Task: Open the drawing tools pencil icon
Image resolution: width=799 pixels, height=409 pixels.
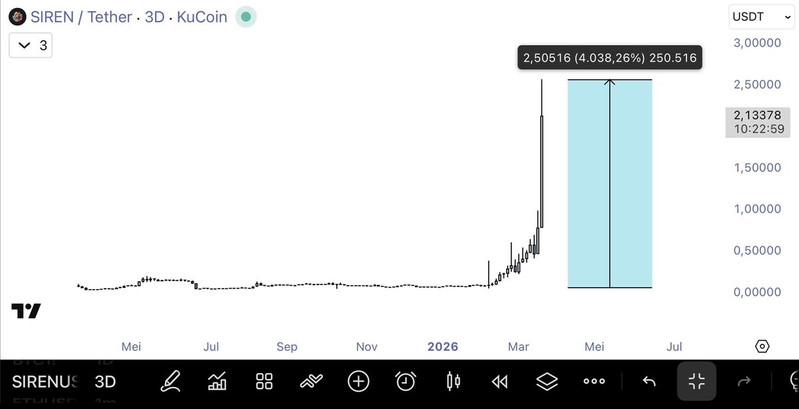Action: tap(170, 381)
